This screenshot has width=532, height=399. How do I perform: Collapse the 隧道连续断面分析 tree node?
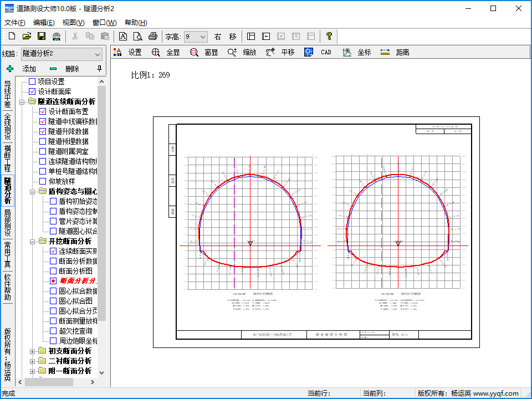coord(22,102)
